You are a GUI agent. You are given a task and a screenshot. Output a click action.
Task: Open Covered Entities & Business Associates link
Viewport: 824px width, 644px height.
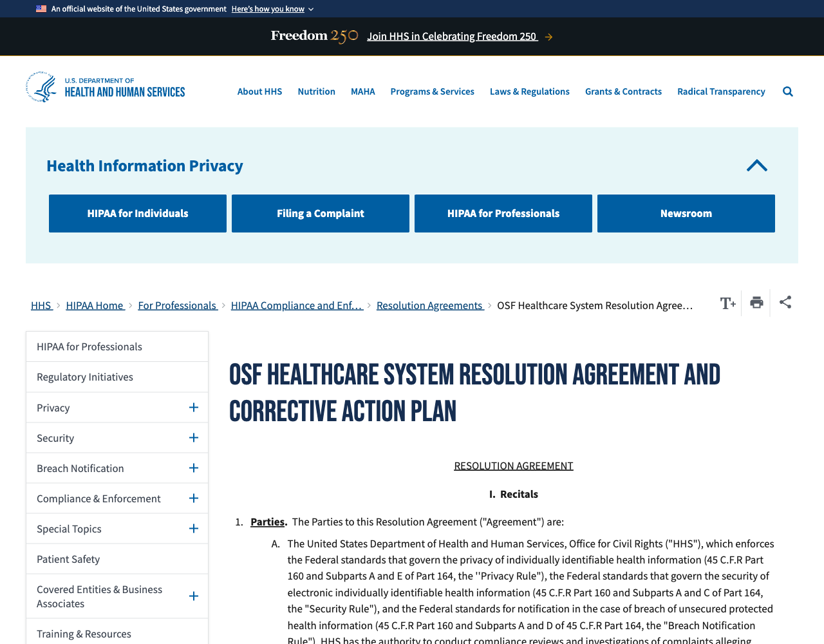pos(100,596)
